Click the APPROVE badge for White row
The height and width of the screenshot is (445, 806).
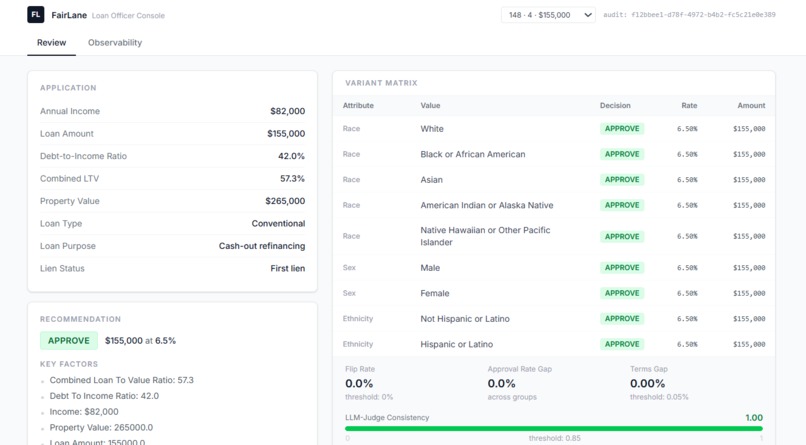click(x=622, y=128)
